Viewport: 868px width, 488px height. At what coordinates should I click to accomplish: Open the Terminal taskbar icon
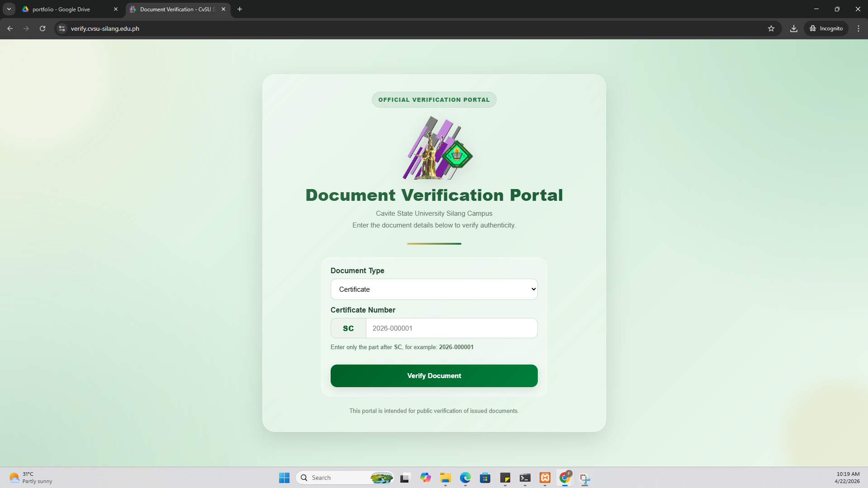tap(525, 478)
